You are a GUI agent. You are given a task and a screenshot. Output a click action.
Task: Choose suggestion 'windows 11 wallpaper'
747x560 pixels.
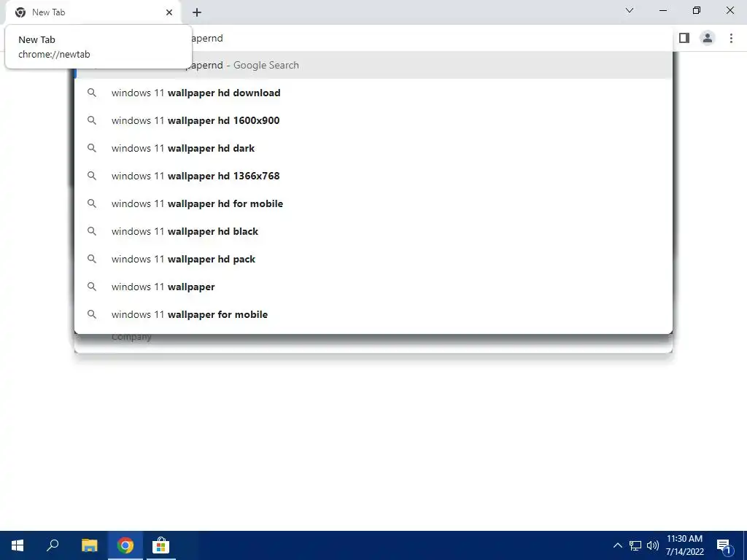tap(373, 287)
